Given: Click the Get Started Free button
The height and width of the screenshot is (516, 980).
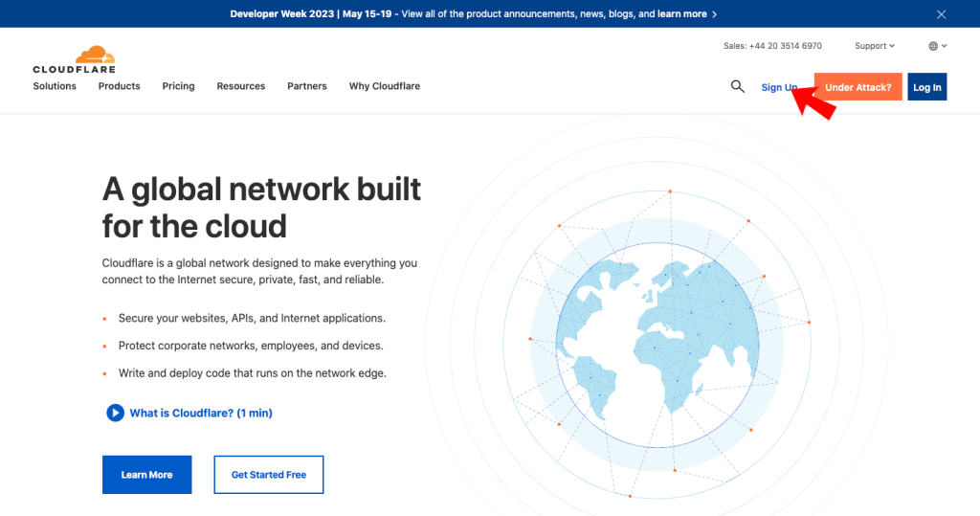Looking at the screenshot, I should pyautogui.click(x=269, y=475).
